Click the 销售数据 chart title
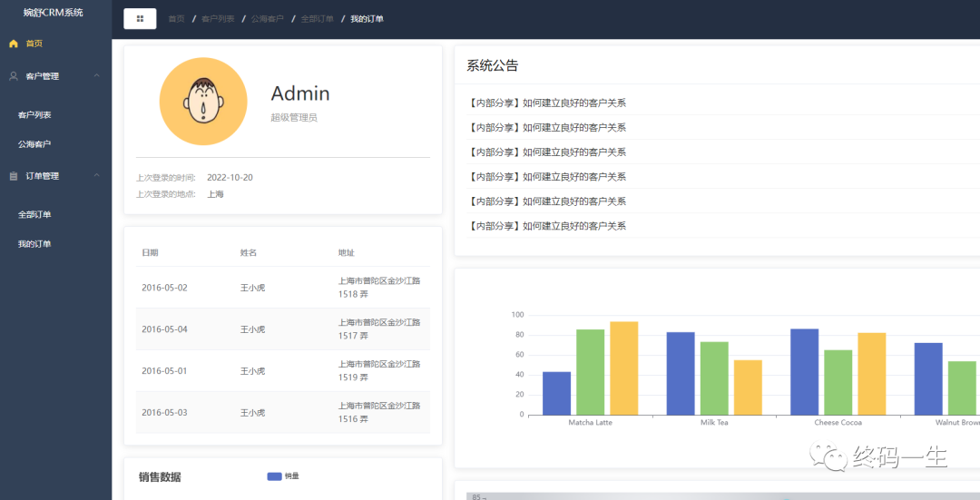 tap(160, 477)
